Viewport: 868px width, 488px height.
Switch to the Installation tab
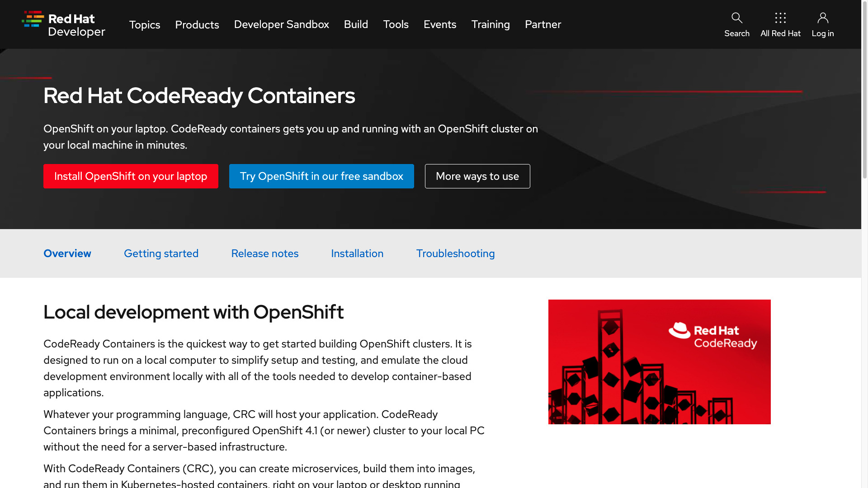click(x=357, y=253)
